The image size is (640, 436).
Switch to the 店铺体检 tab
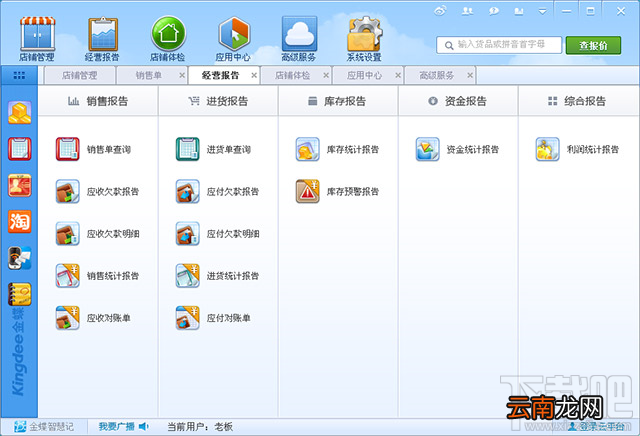(x=292, y=76)
